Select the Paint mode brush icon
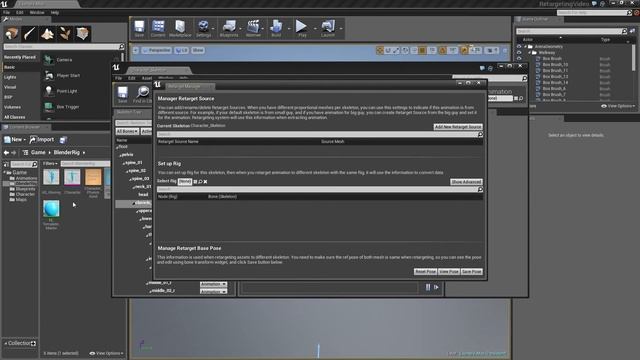 tap(29, 33)
